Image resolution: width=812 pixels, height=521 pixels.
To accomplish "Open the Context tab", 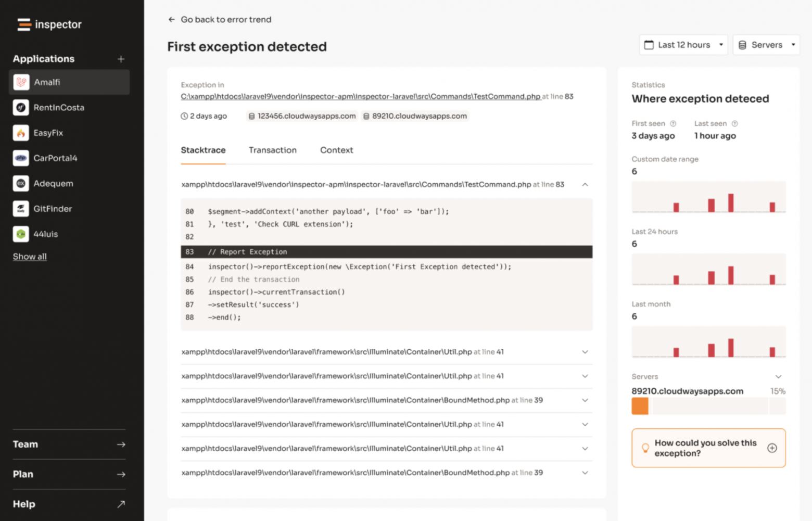I will tap(336, 150).
